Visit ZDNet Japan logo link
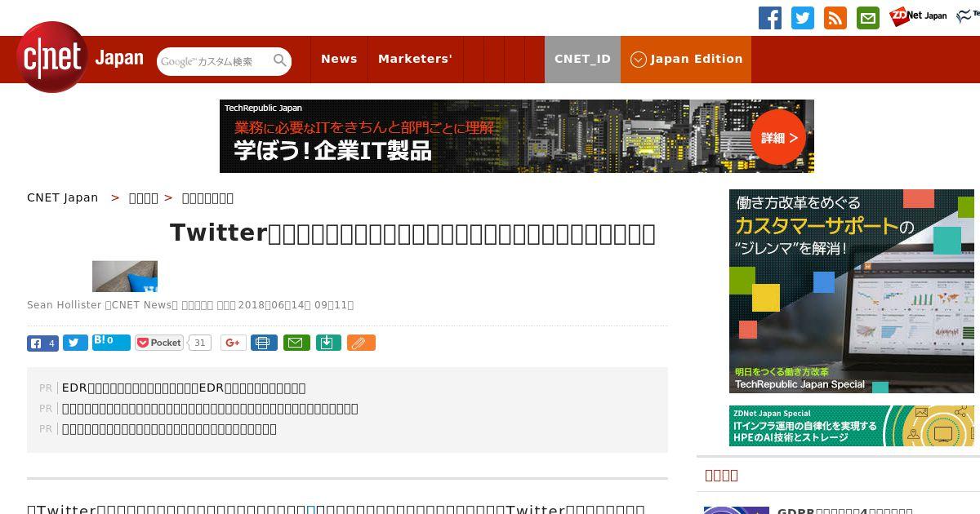This screenshot has height=514, width=980. click(918, 16)
